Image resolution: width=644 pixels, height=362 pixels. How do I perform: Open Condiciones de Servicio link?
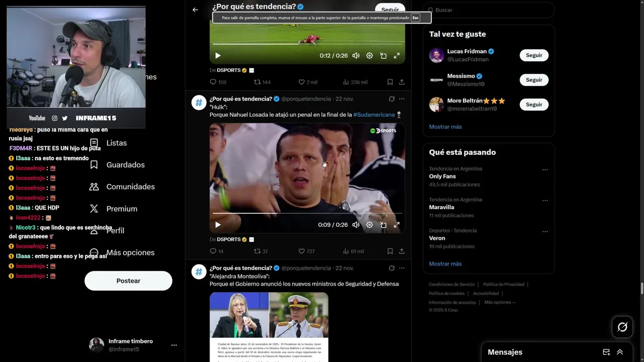[x=451, y=285]
